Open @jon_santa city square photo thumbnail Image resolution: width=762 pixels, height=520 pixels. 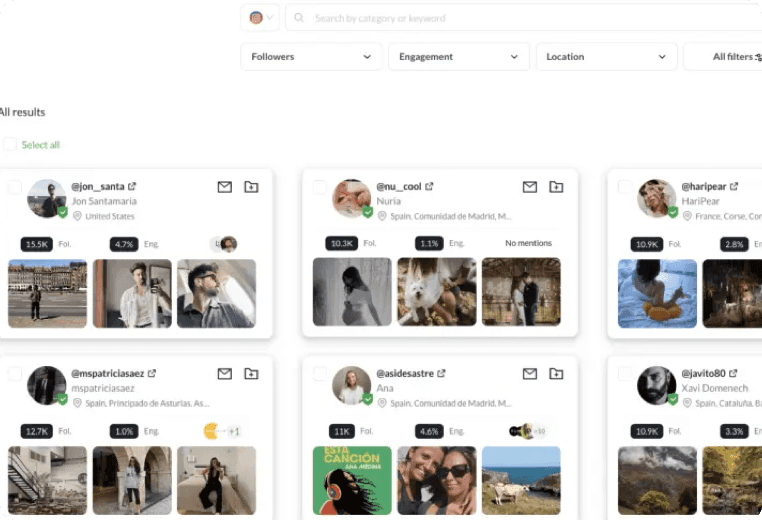pos(48,294)
